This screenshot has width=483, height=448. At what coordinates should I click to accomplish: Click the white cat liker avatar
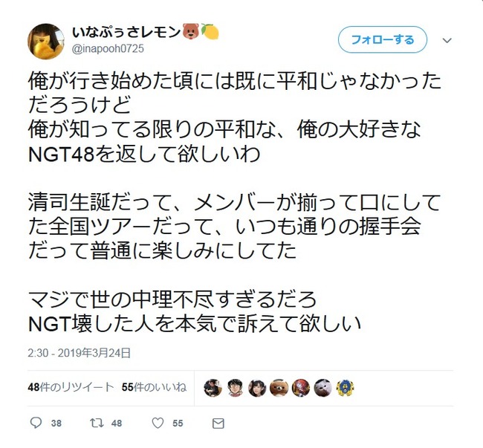[x=322, y=388]
